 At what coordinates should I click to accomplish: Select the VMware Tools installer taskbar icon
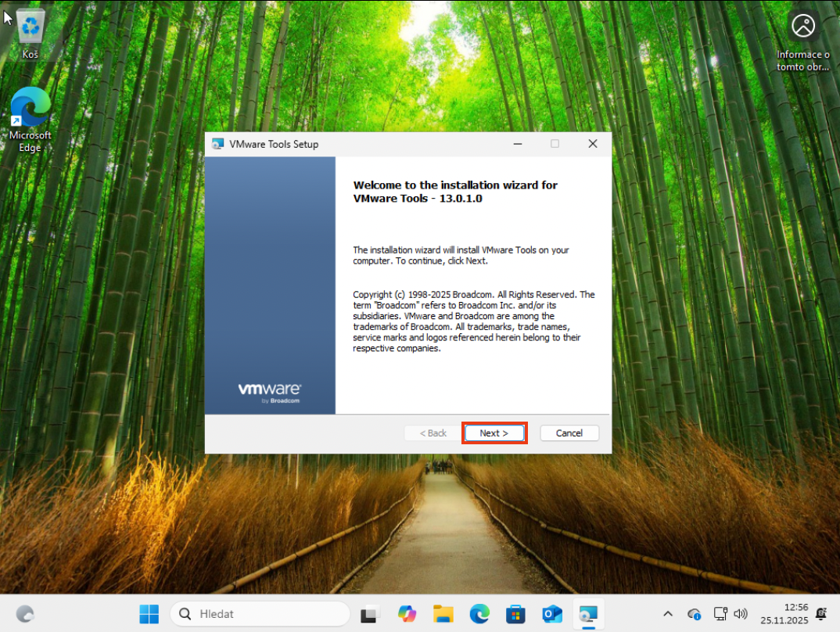588,614
